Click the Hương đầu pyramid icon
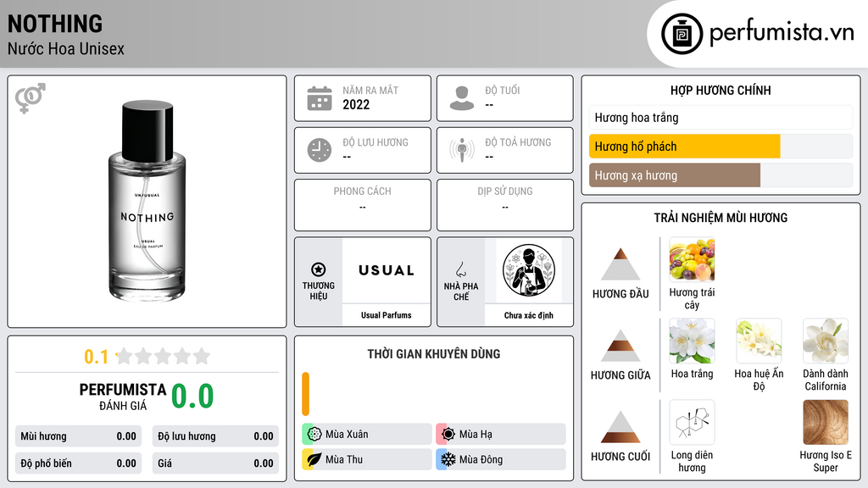The image size is (868, 488). [620, 264]
